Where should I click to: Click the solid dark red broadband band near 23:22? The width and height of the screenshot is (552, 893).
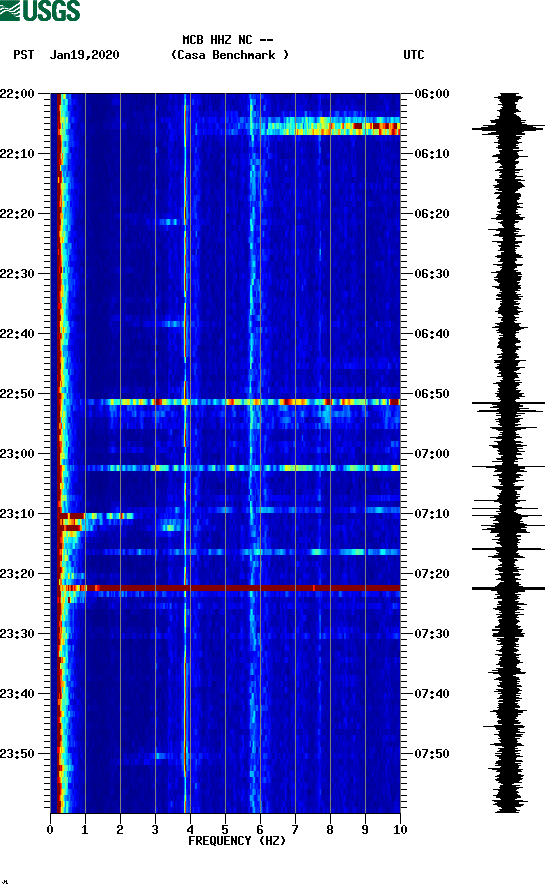click(230, 588)
